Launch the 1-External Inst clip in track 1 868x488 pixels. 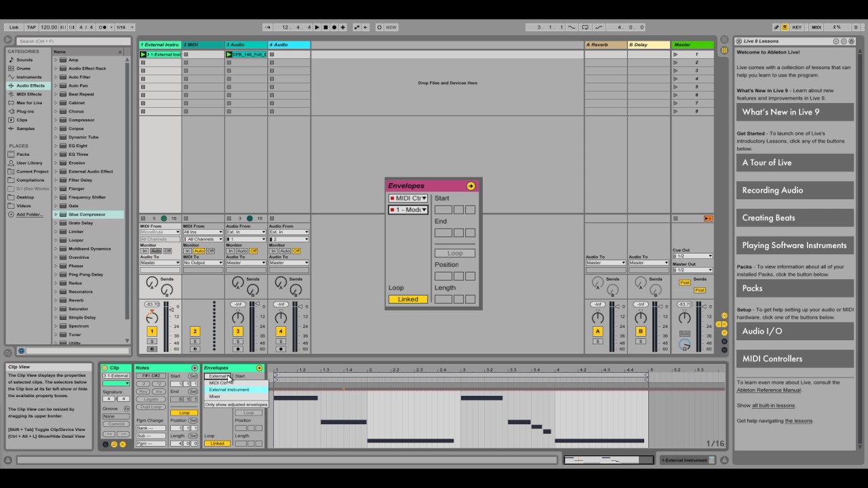(143, 54)
